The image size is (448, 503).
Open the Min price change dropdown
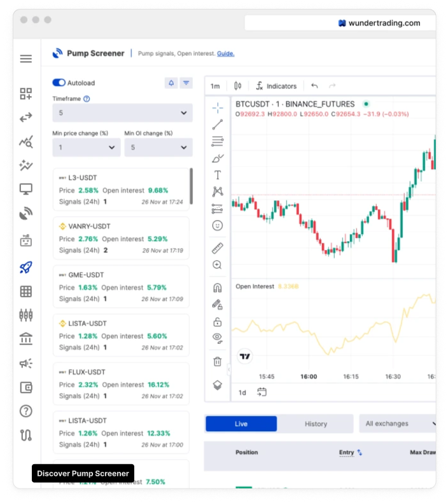tap(87, 148)
